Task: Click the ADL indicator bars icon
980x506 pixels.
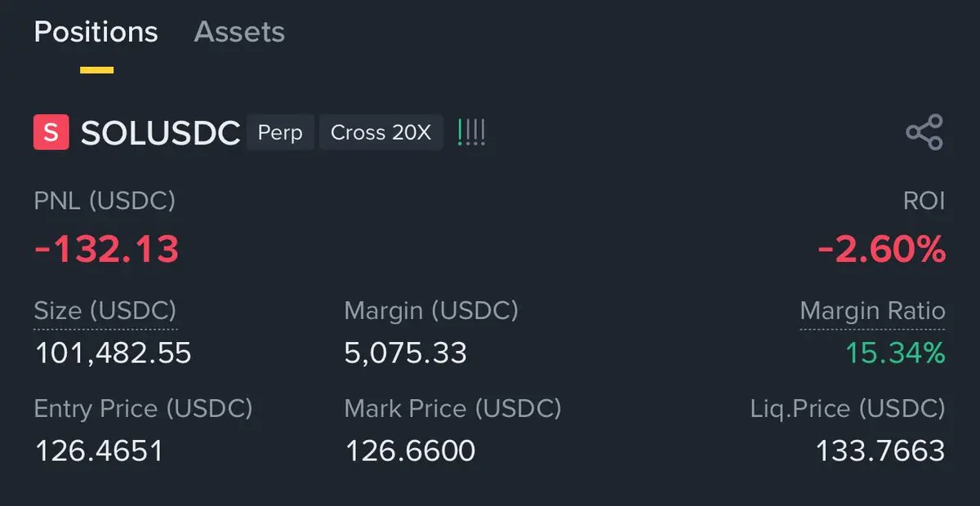Action: tap(471, 132)
